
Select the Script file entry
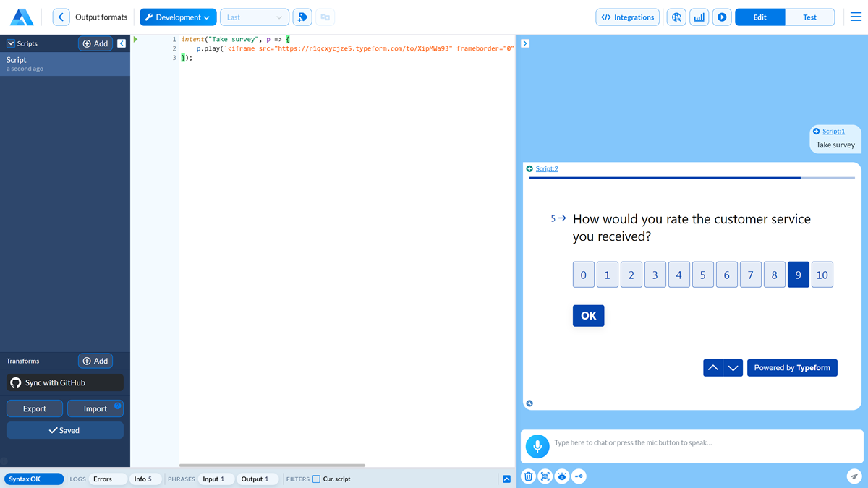tap(65, 64)
